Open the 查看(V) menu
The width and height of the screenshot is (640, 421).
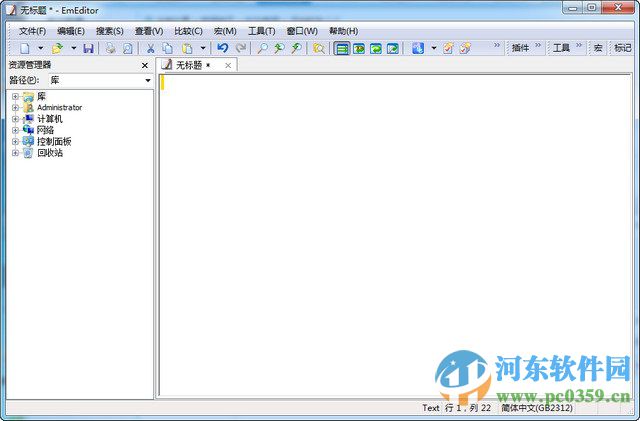pos(149,31)
